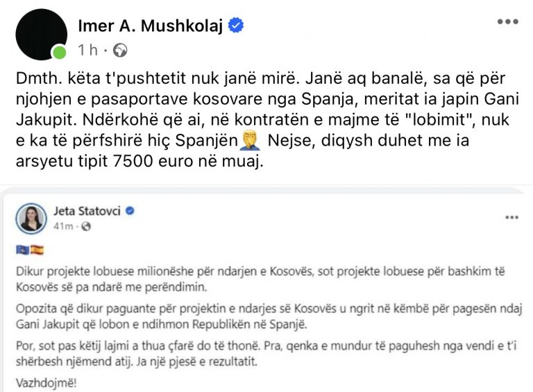Open the '1 h' post timestamp
Image resolution: width=533 pixels, height=392 pixels.
[88, 49]
